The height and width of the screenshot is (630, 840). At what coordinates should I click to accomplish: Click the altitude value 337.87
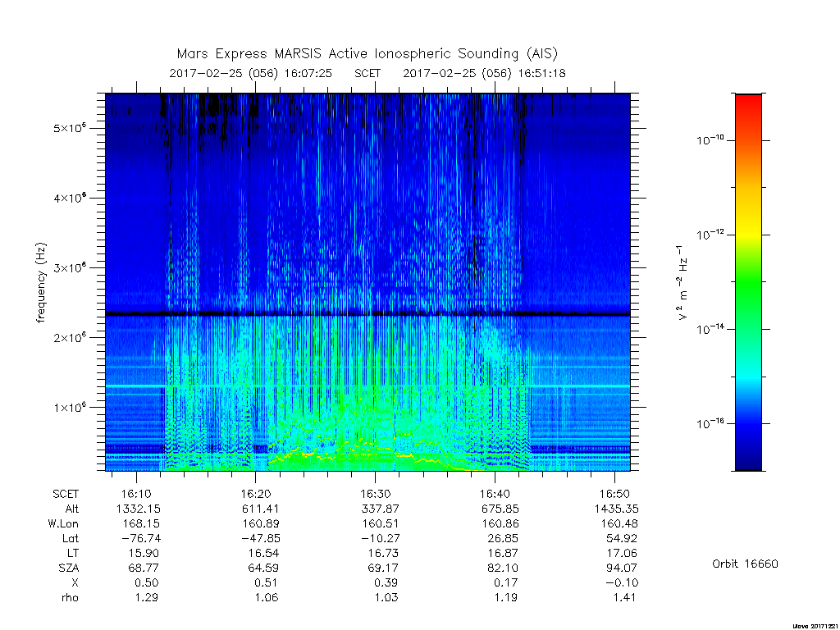pyautogui.click(x=380, y=509)
